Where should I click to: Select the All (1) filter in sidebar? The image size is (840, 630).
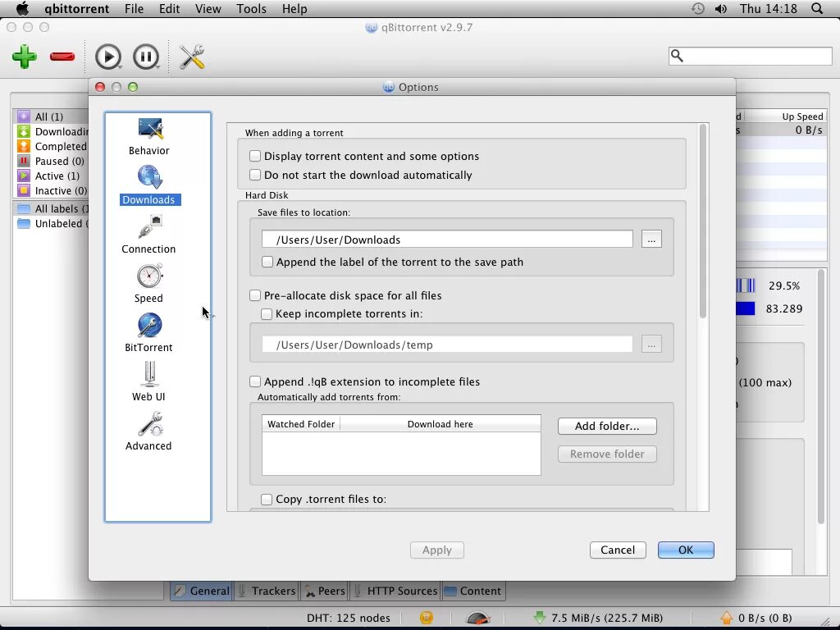coord(49,116)
